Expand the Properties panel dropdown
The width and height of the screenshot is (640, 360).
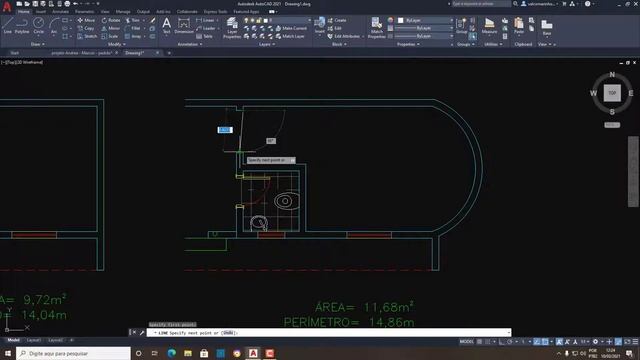(x=408, y=44)
